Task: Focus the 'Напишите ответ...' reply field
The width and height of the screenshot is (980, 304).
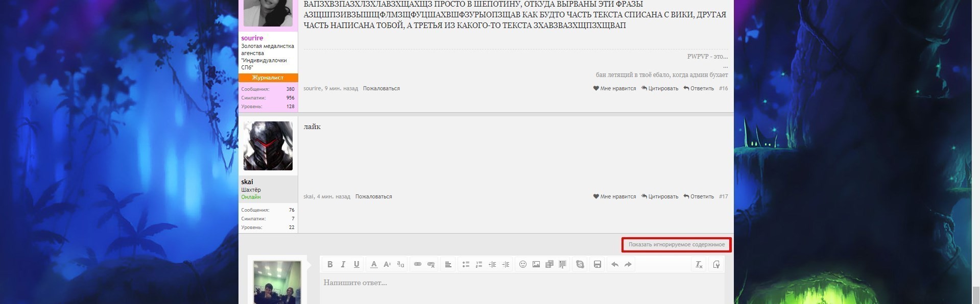Action: click(x=522, y=289)
